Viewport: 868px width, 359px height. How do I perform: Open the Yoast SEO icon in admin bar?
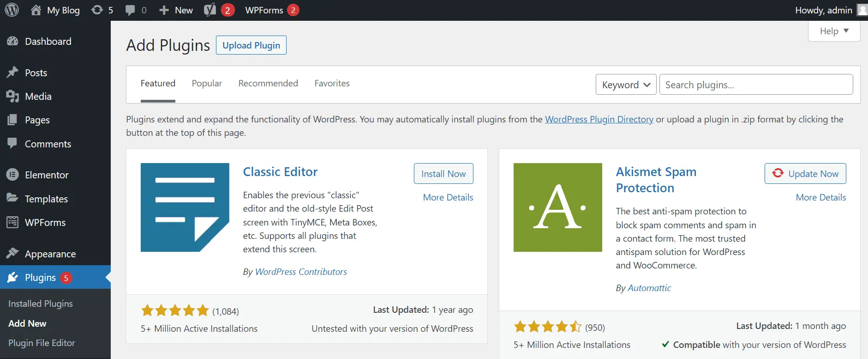210,10
